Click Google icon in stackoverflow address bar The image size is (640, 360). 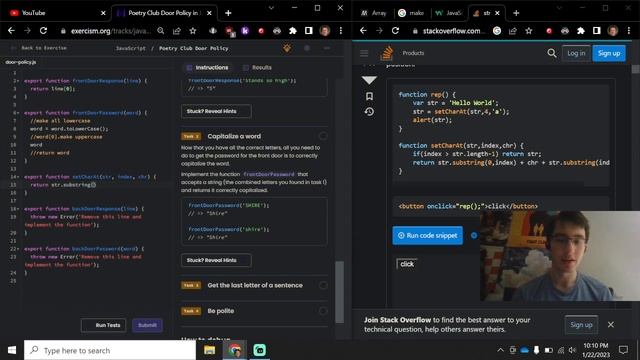pyautogui.click(x=497, y=31)
